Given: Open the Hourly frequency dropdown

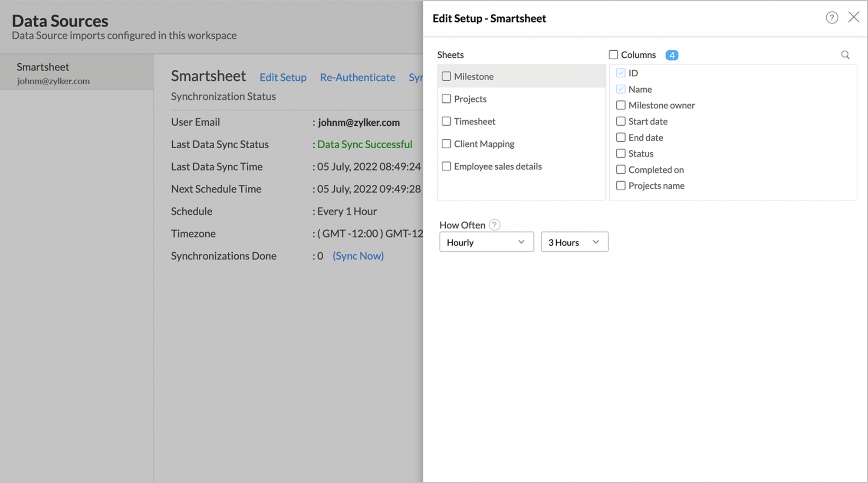Looking at the screenshot, I should pyautogui.click(x=486, y=242).
